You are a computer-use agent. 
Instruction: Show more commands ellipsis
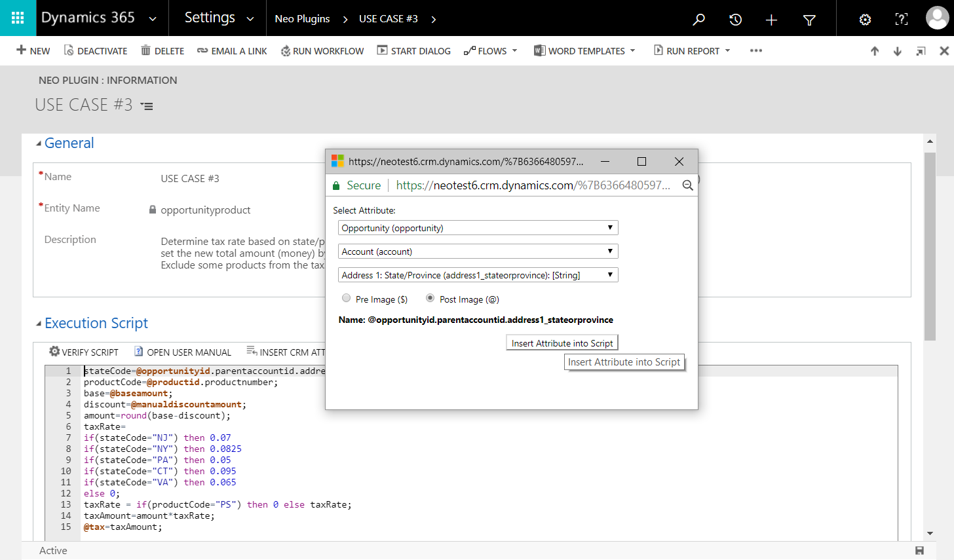[x=756, y=50]
